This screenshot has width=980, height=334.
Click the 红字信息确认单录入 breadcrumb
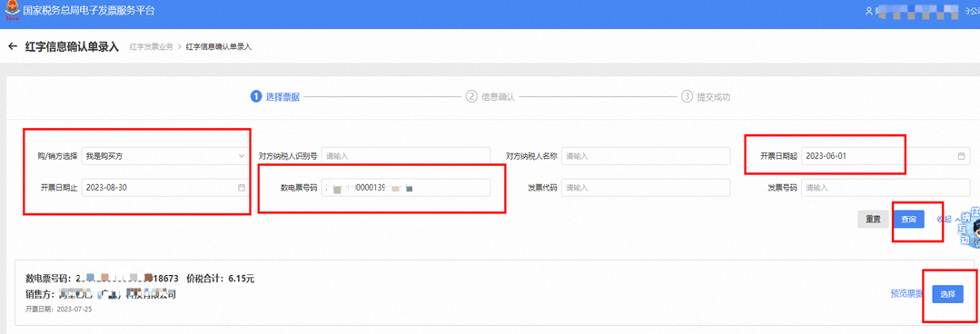point(220,47)
